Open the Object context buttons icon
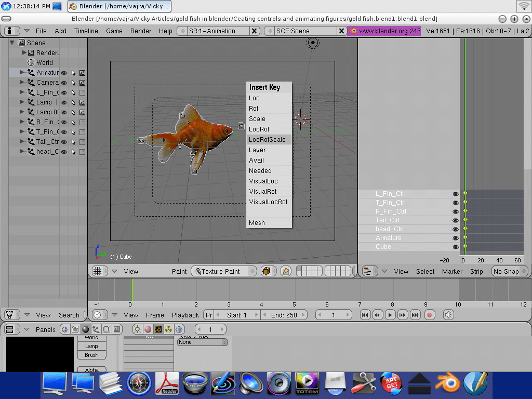Viewport: 532px width, 399px height. pos(96,329)
